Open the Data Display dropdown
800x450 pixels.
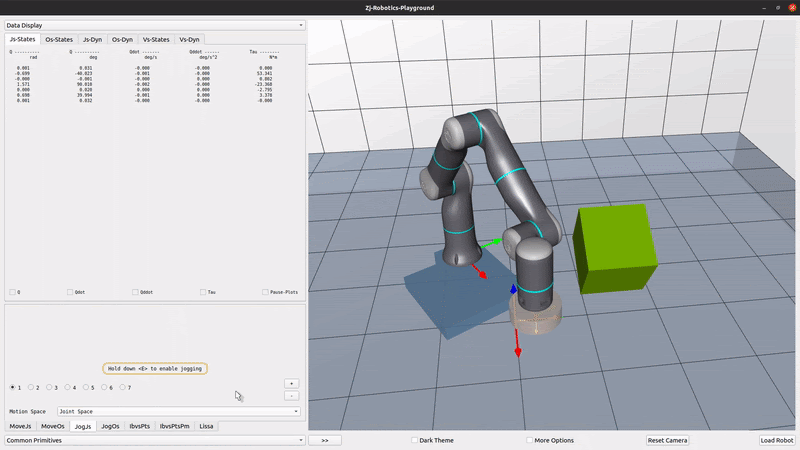154,25
